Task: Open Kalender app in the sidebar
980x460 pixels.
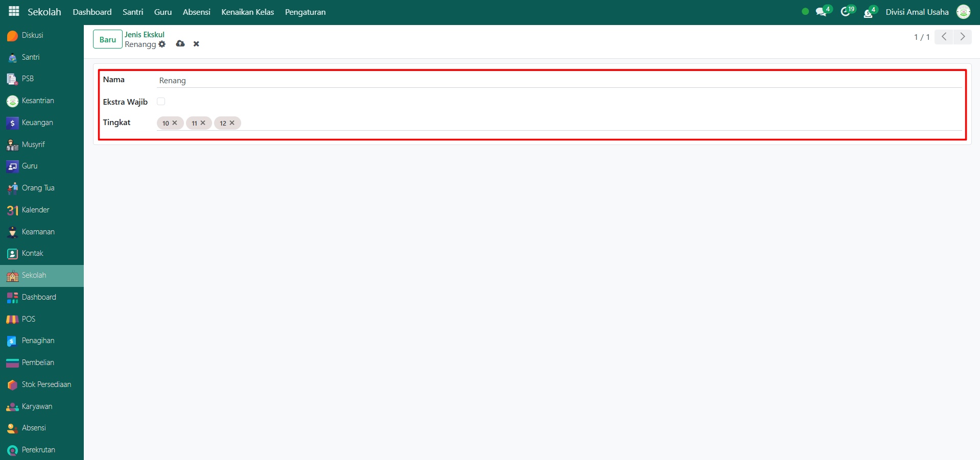Action: tap(35, 210)
